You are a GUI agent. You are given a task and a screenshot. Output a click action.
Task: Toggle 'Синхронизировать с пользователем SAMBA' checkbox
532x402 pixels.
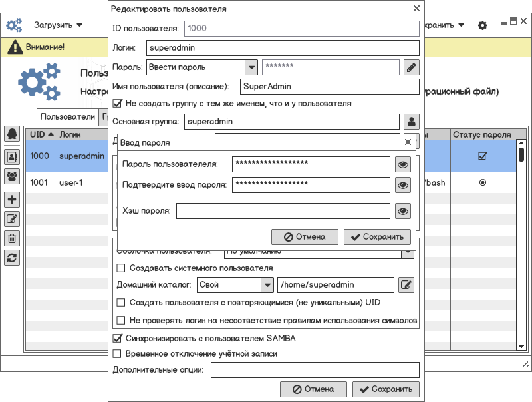click(x=117, y=338)
